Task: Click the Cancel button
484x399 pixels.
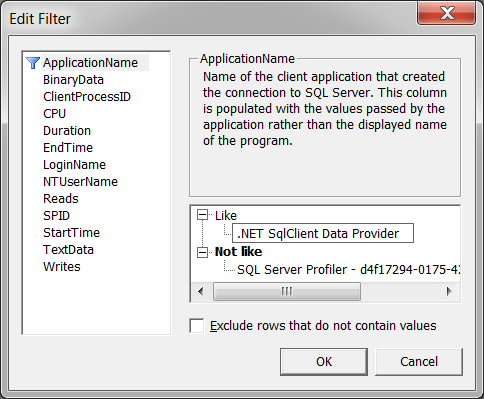Action: pos(419,362)
